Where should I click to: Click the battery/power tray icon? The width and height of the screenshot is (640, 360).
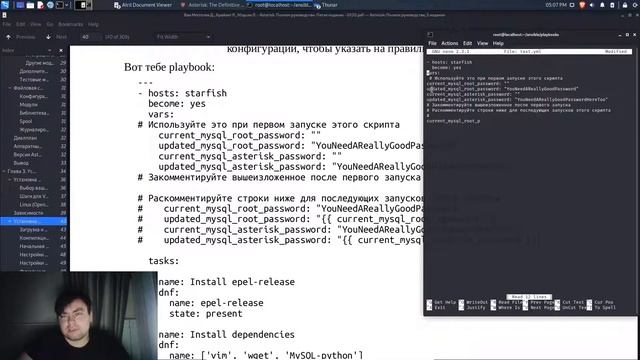click(612, 5)
